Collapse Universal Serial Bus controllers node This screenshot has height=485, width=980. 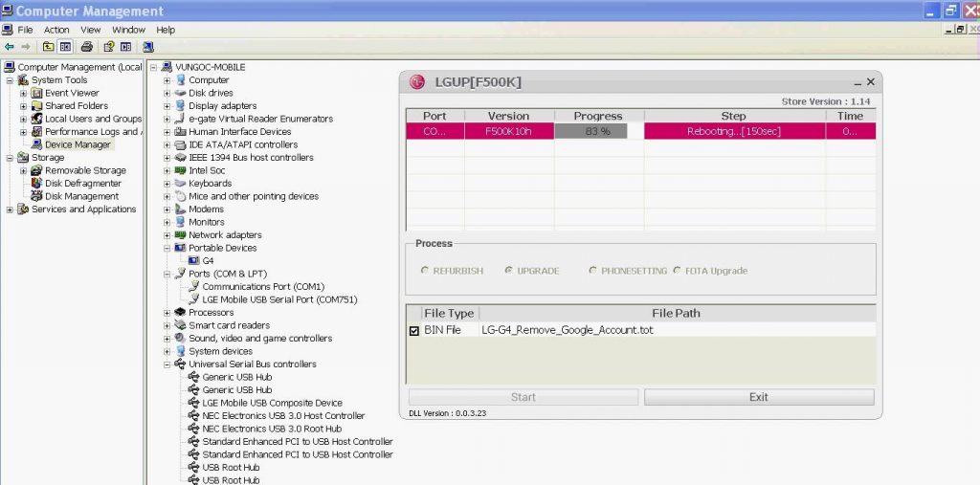pos(167,364)
